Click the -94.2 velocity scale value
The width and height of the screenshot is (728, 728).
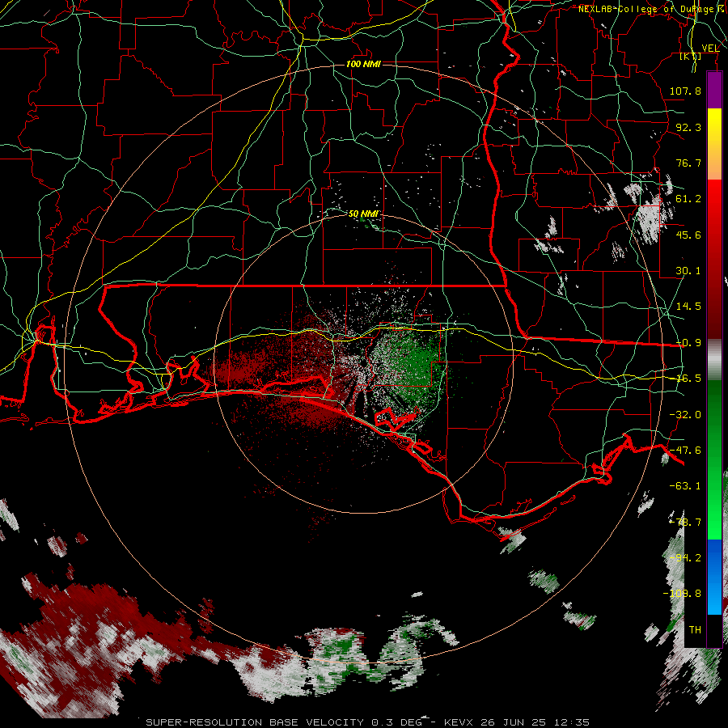685,558
